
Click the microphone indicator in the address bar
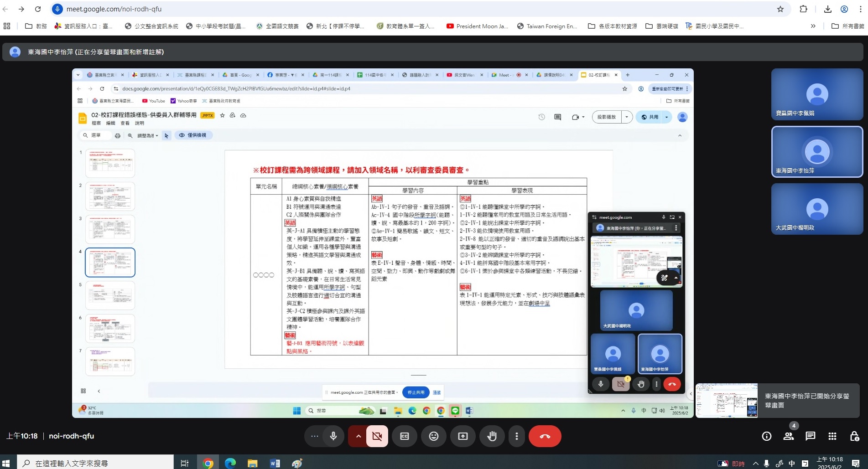tap(57, 9)
